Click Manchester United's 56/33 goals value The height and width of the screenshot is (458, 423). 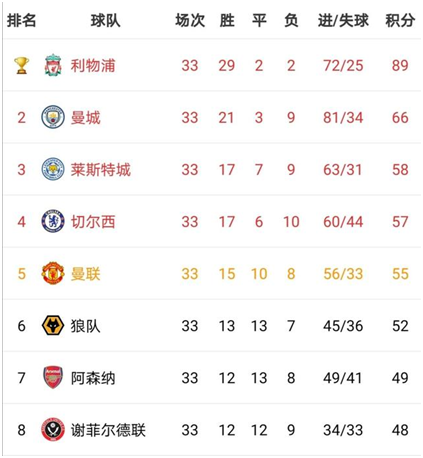pyautogui.click(x=343, y=274)
